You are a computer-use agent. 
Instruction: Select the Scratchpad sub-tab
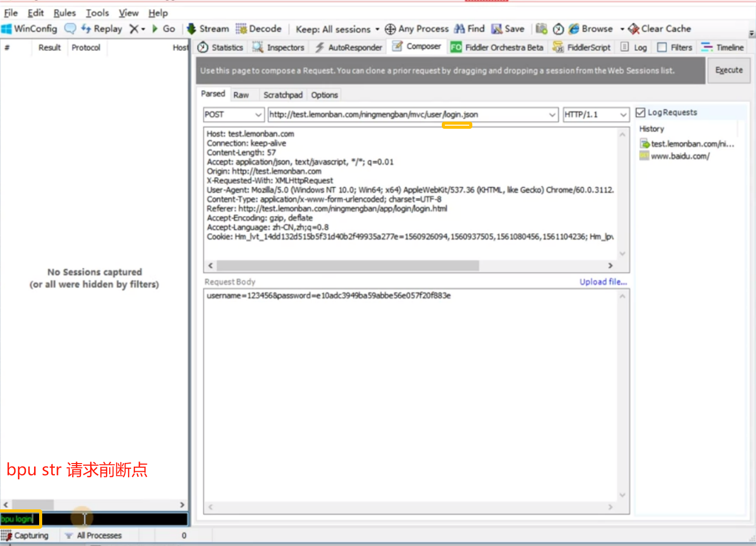283,95
